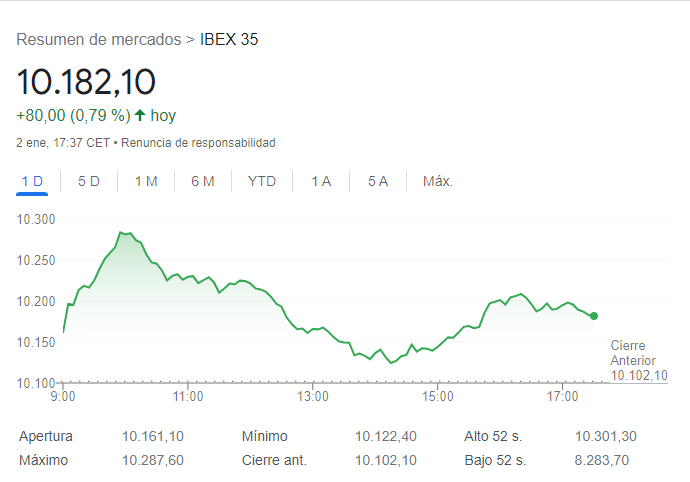
Task: Click the Apertura label
Action: coord(46,436)
